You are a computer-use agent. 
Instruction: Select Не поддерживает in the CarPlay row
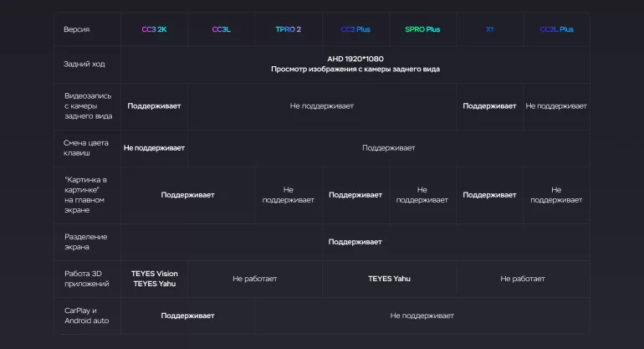point(422,316)
